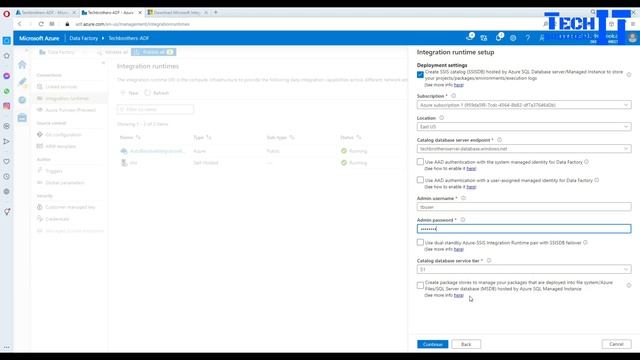Switch to the Download Microsoft Integration tab
640x360 pixels.
(x=177, y=13)
